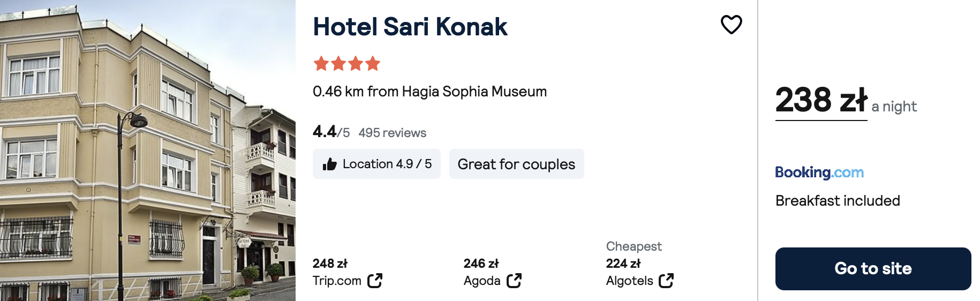Open Trip.com external link icon
This screenshot has height=301, width=980.
375,281
